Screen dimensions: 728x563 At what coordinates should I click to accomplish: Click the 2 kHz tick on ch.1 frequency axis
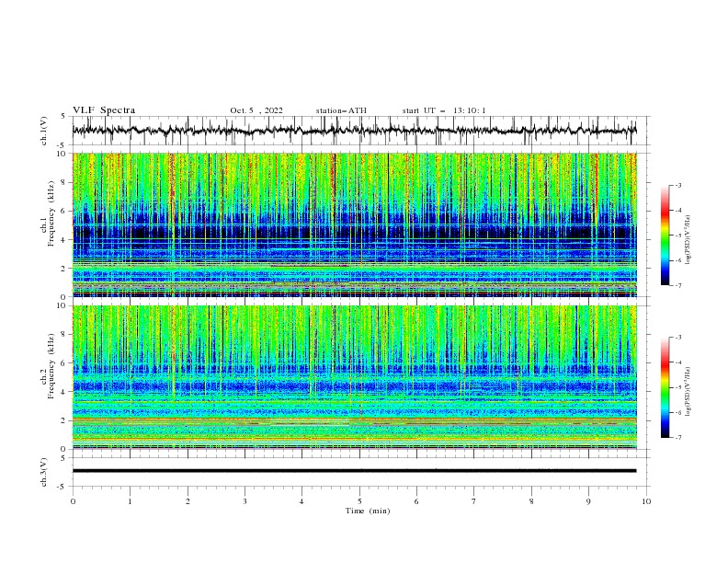click(x=64, y=269)
